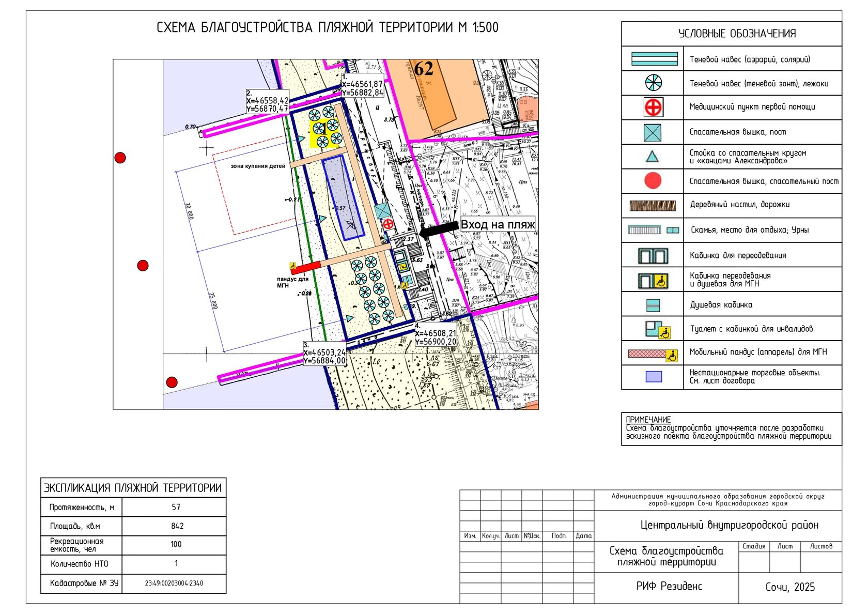Select the 'УСЛОВНЫЕ ОБОЗНАЧЕНИЯ' legend header
The image size is (868, 614).
click(737, 34)
